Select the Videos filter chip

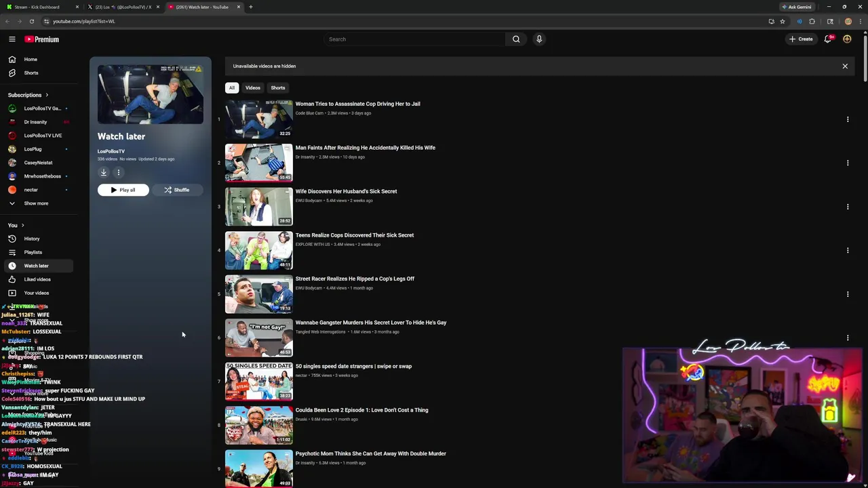coord(253,87)
